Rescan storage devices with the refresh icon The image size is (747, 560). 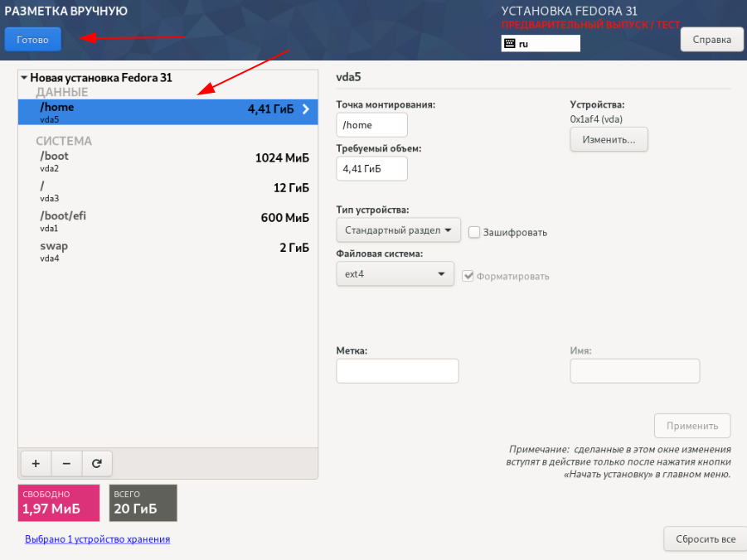[x=96, y=463]
